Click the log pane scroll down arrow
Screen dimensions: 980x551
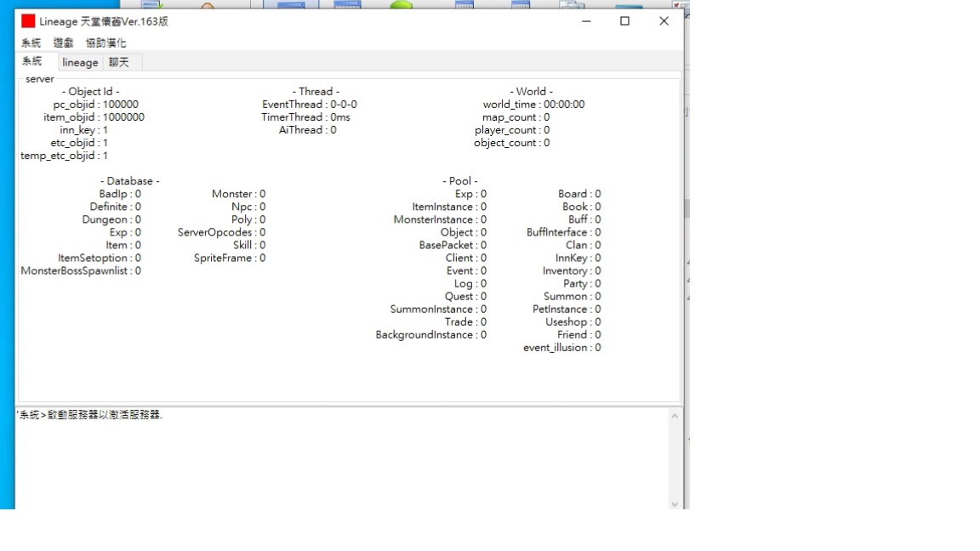tap(675, 504)
